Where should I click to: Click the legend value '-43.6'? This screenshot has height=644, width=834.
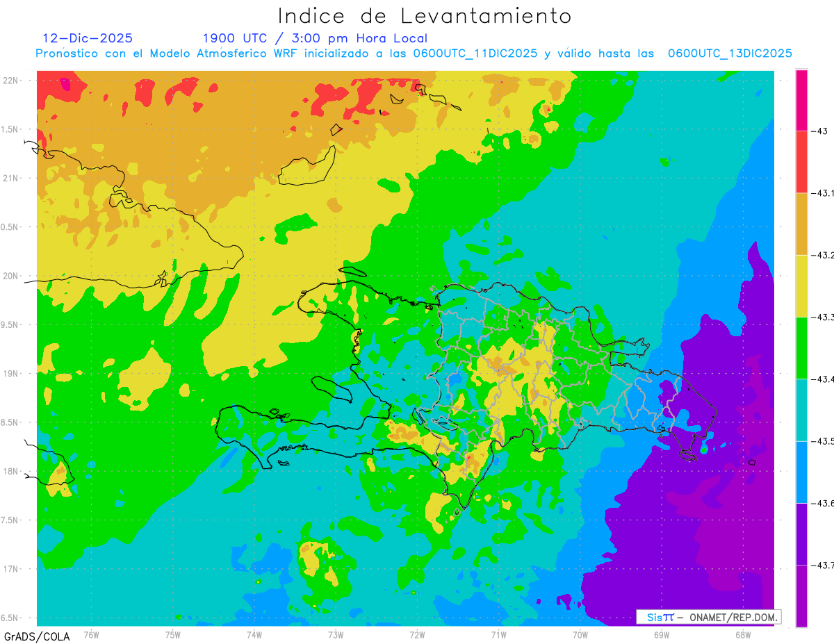coord(823,503)
